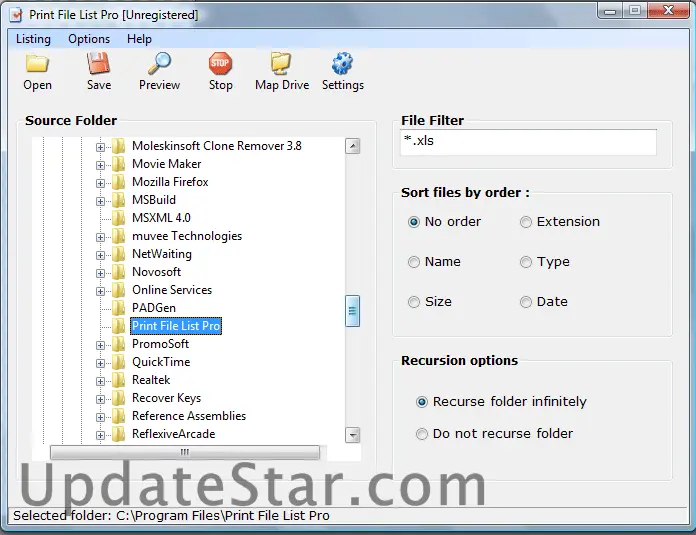The image size is (696, 535).
Task: Click the PromoSoft folder icon
Action: click(x=118, y=344)
